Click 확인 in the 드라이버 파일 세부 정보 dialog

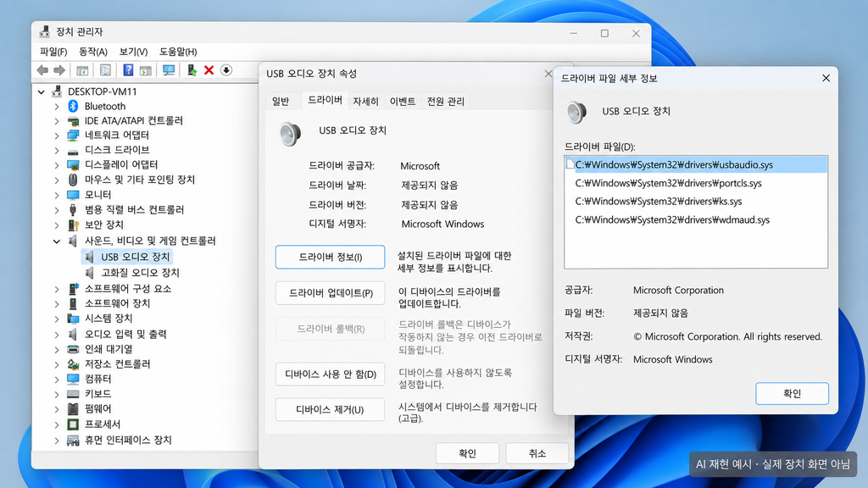[792, 393]
